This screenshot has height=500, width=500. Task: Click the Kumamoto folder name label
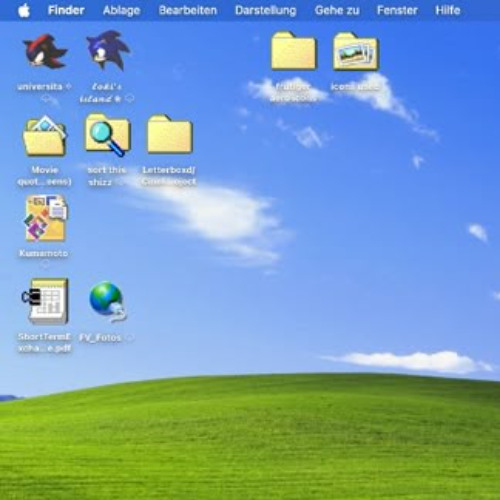pyautogui.click(x=44, y=253)
